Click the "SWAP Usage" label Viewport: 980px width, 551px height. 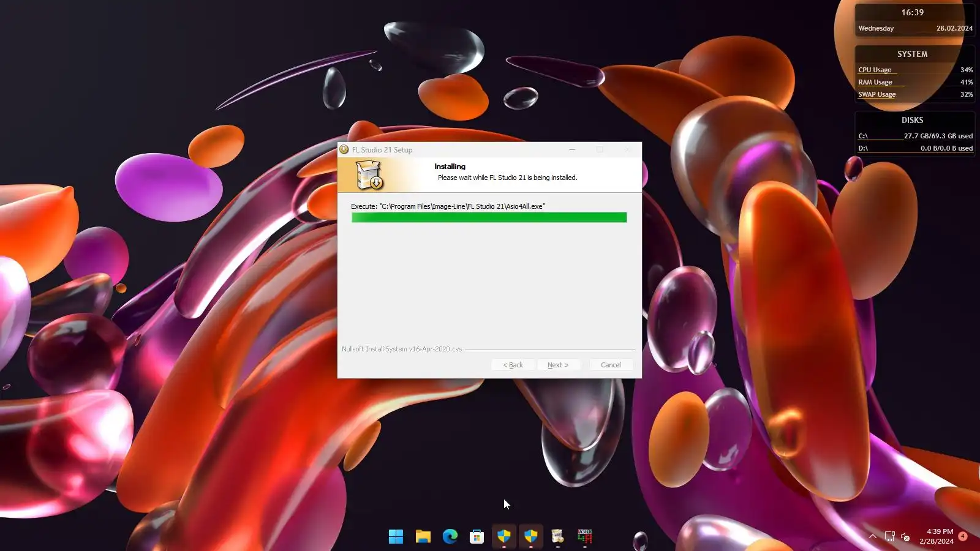tap(877, 94)
